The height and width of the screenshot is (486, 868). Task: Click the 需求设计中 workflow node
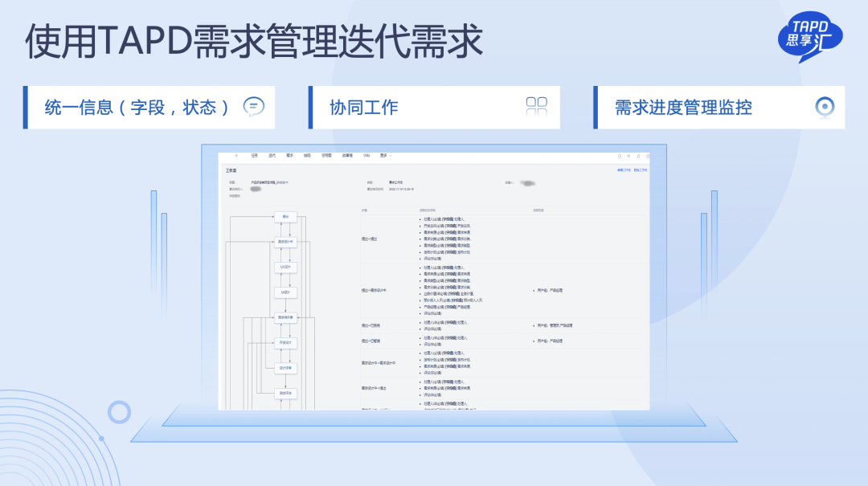point(285,242)
